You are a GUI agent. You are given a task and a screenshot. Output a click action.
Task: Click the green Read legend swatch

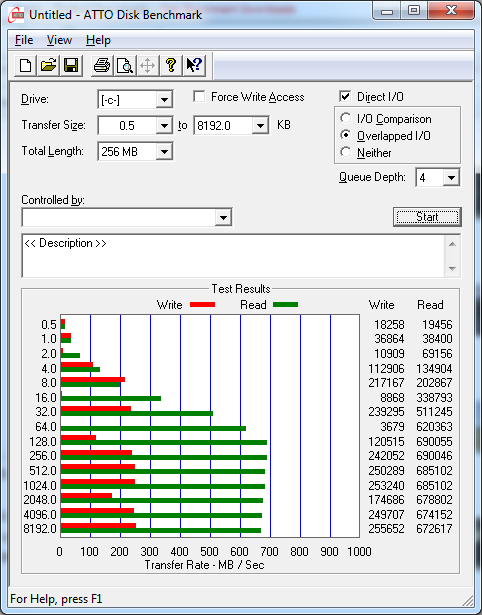coord(286,304)
